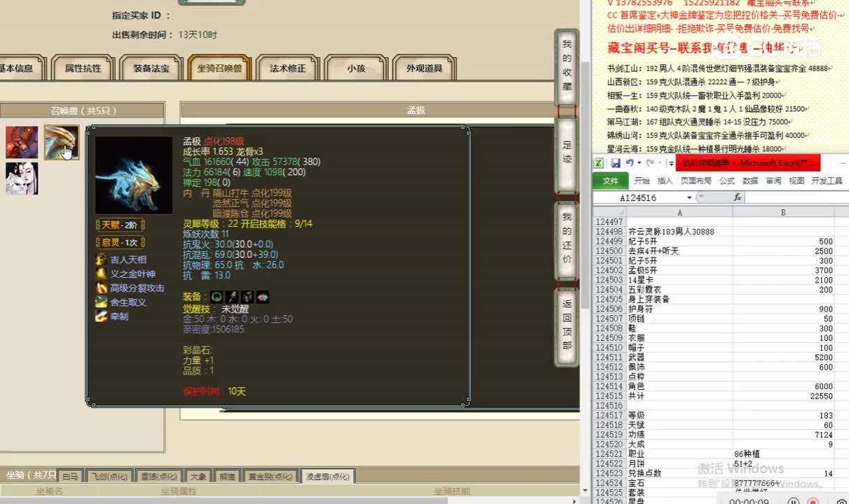Click the recorder red stop button
Image resolution: width=849 pixels, height=504 pixels.
tap(813, 502)
